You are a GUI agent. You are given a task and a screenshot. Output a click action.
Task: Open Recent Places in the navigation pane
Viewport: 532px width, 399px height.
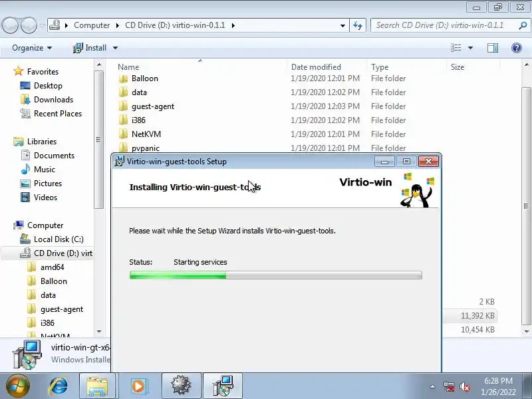(x=58, y=113)
